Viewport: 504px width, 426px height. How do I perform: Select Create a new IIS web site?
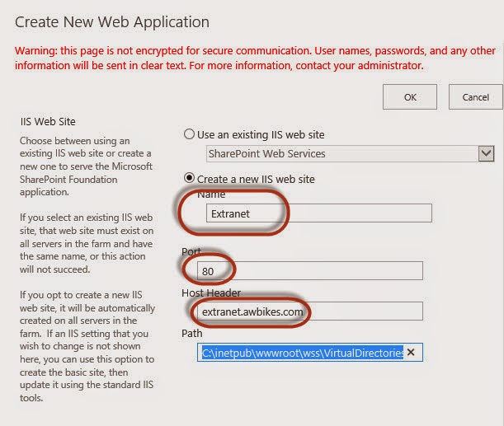[189, 178]
